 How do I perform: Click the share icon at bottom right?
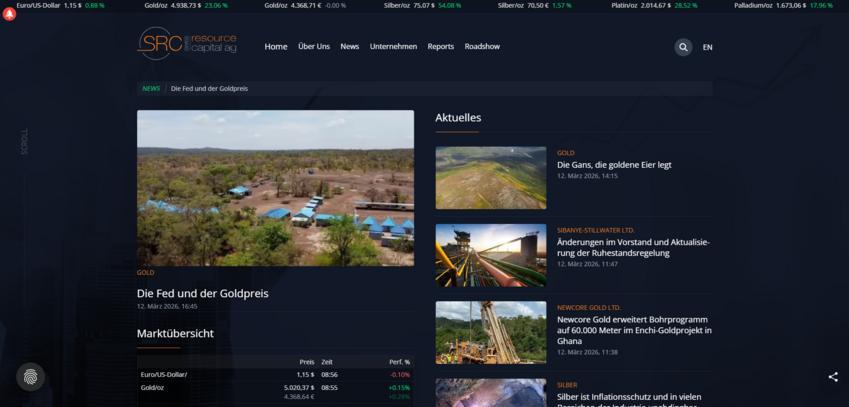pos(833,377)
